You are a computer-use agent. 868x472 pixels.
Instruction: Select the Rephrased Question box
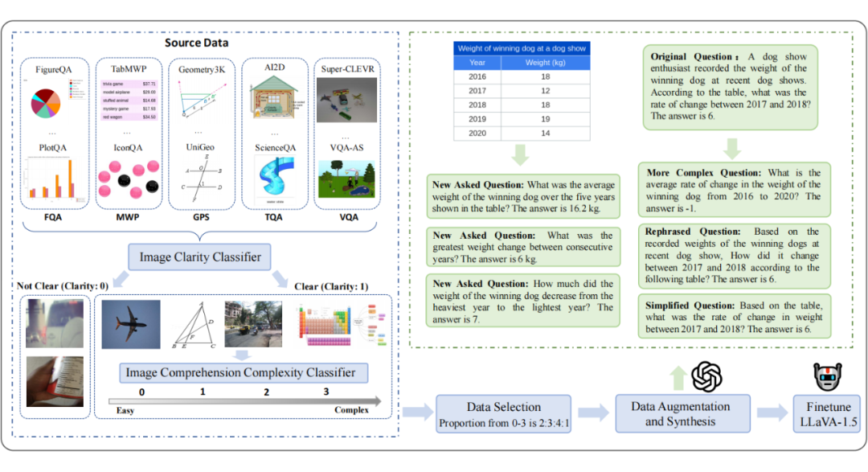(x=735, y=256)
